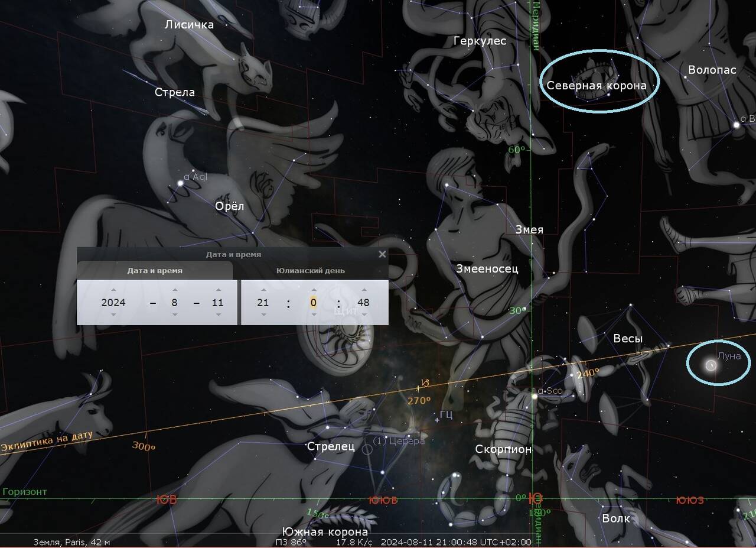
Task: Click the Орёл constellation label
Action: coord(230,206)
